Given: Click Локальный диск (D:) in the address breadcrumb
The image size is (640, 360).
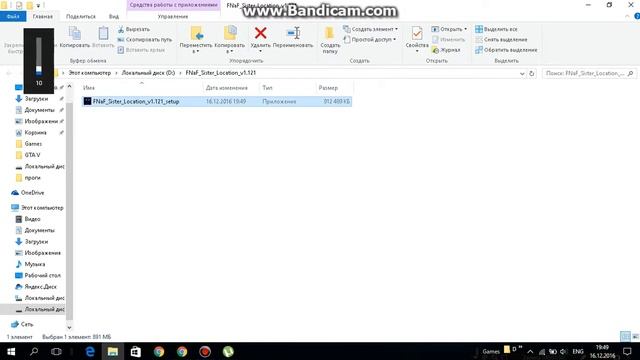Looking at the screenshot, I should [148, 73].
